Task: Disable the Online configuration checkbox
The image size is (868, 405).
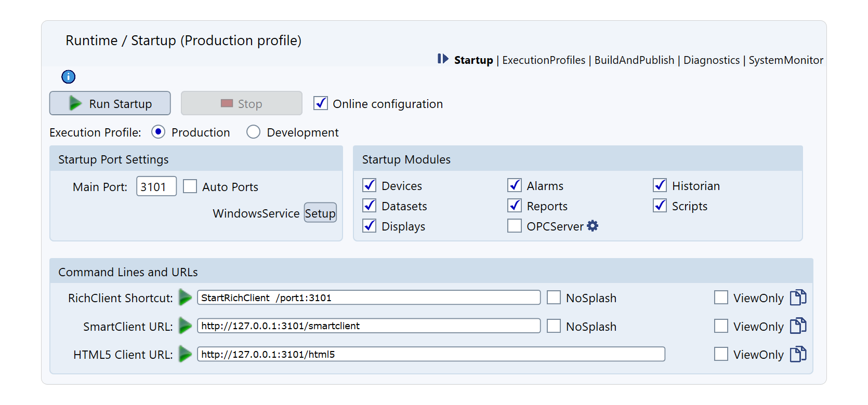Action: coord(321,103)
